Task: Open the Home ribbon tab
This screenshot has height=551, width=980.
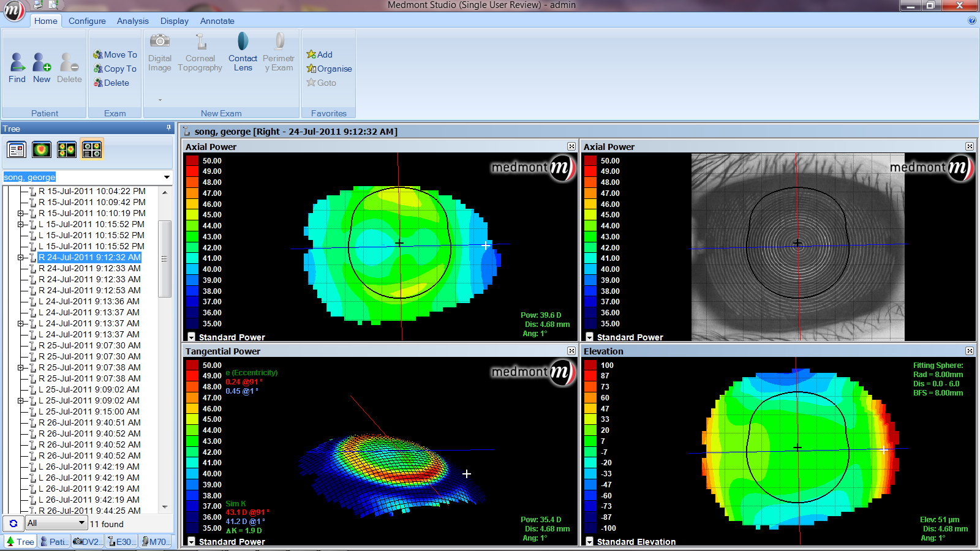Action: coord(46,21)
